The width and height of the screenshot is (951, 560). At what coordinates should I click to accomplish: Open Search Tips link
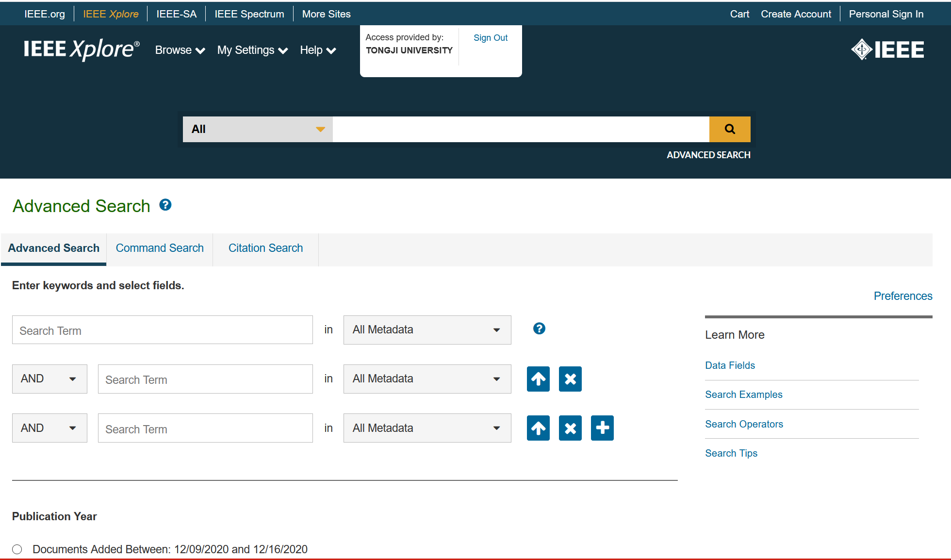tap(731, 453)
